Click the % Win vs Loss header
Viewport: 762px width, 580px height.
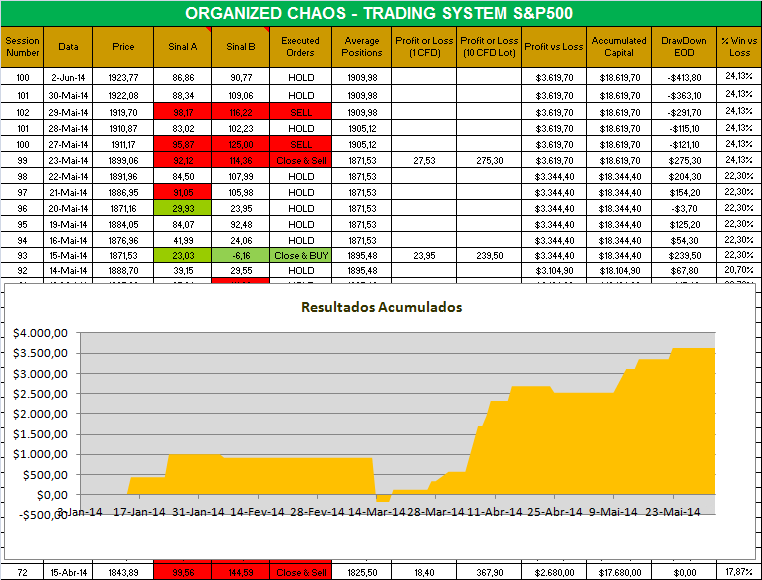coord(739,47)
